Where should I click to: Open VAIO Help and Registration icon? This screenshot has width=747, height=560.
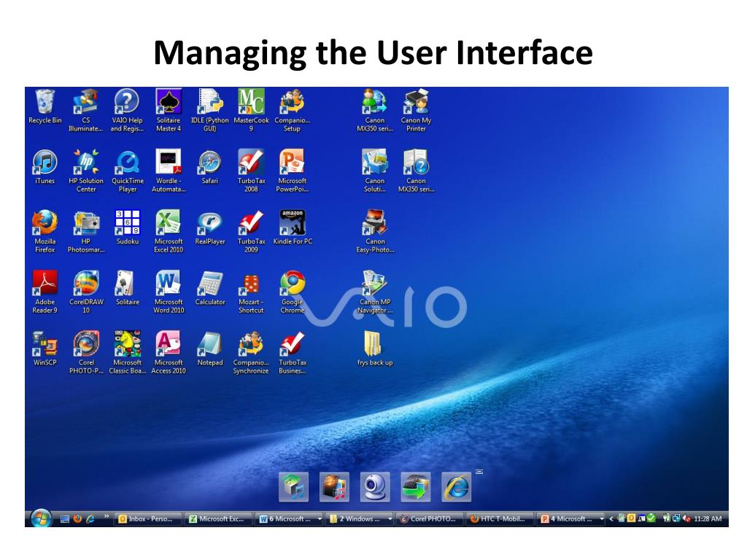(127, 111)
